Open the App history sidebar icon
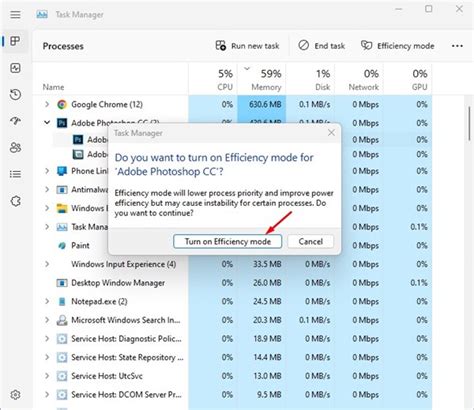The width and height of the screenshot is (474, 410). (x=15, y=95)
